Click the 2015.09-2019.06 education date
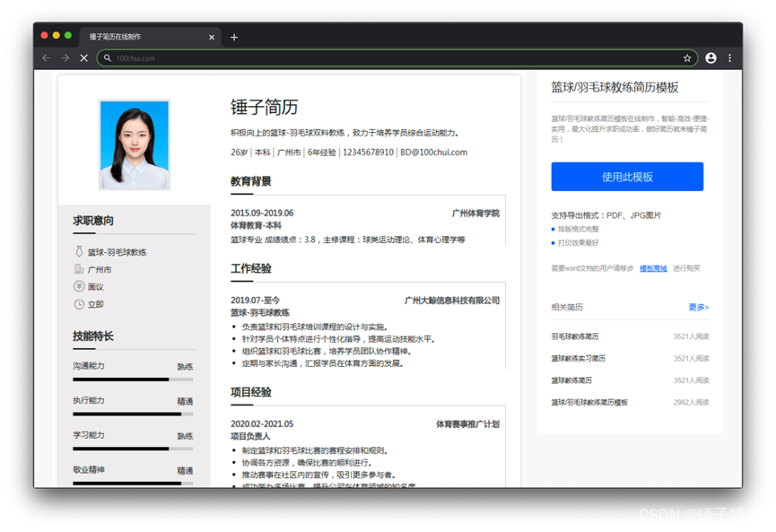 [x=262, y=214]
